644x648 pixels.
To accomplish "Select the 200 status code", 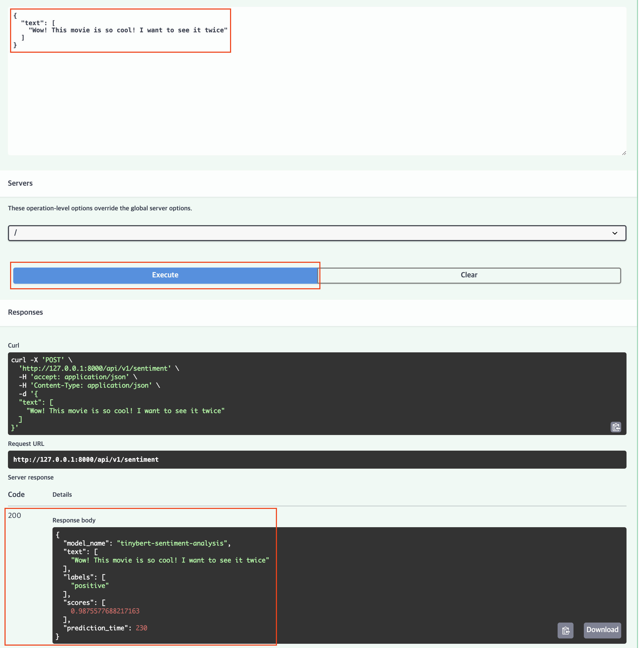I will [14, 516].
